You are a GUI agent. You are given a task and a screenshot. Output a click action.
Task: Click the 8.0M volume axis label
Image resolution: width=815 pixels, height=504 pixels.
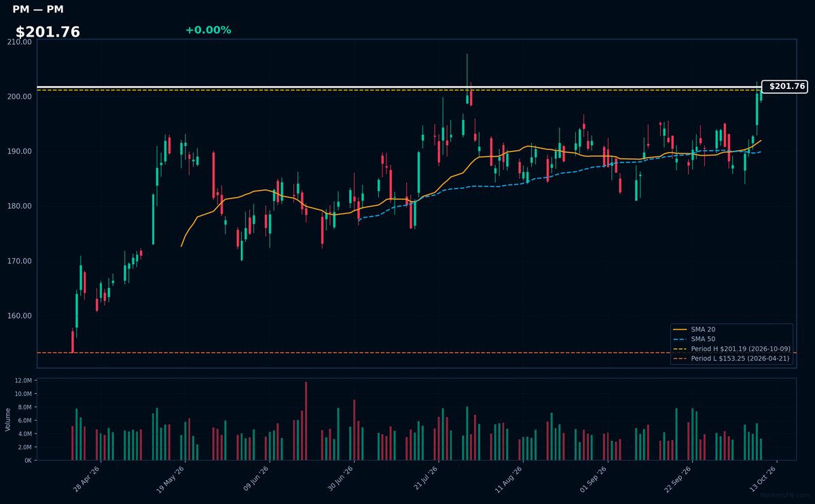[24, 407]
